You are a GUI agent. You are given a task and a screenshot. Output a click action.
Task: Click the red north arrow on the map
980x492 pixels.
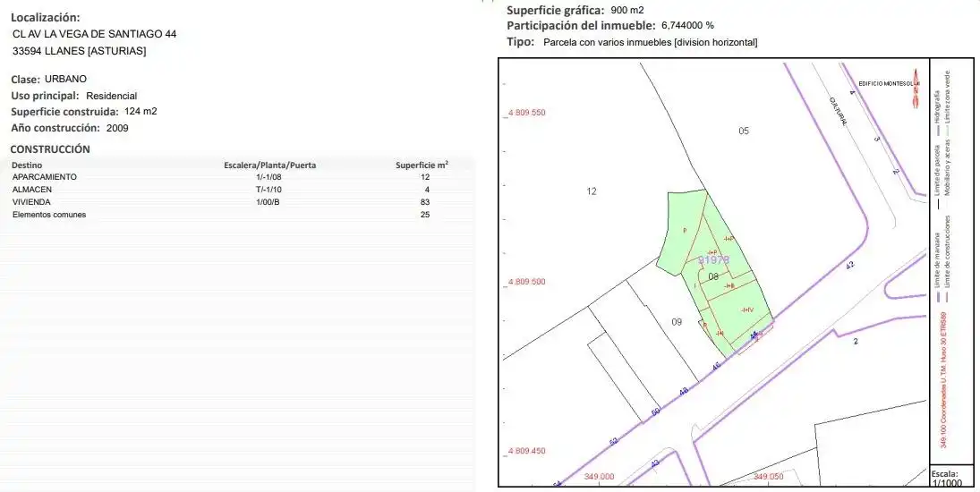(x=916, y=89)
